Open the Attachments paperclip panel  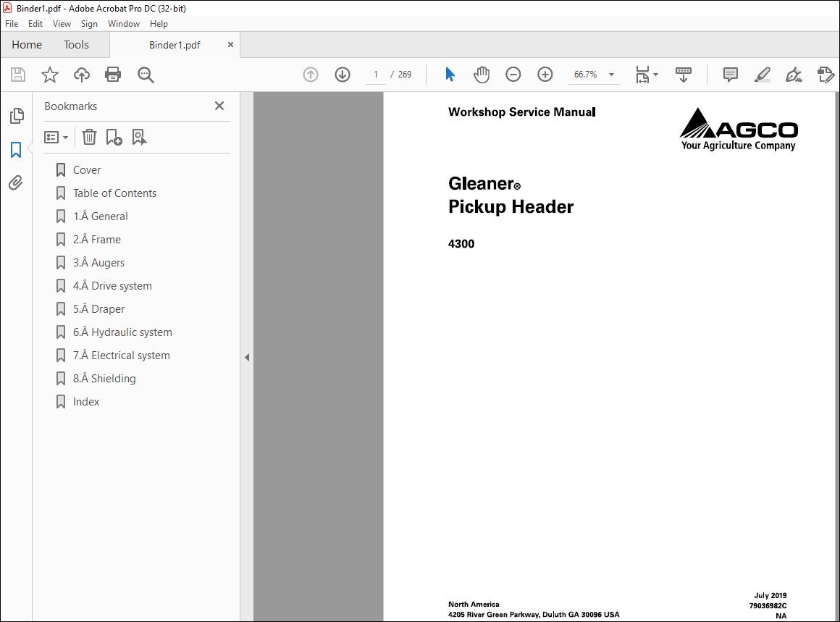pyautogui.click(x=16, y=183)
